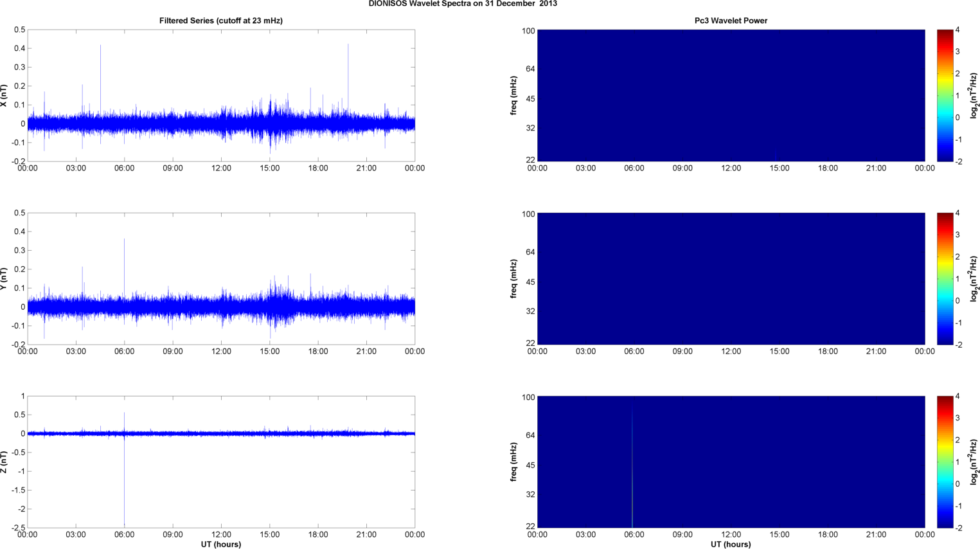Click the '45' frequency tick on middle wavelet plot

pyautogui.click(x=531, y=282)
